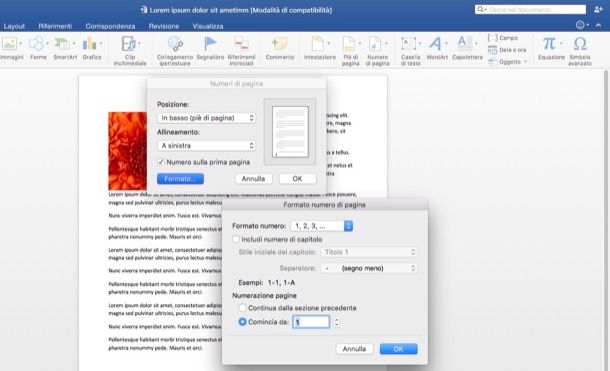
Task: Add a Segnalibro bookmark
Action: (210, 44)
